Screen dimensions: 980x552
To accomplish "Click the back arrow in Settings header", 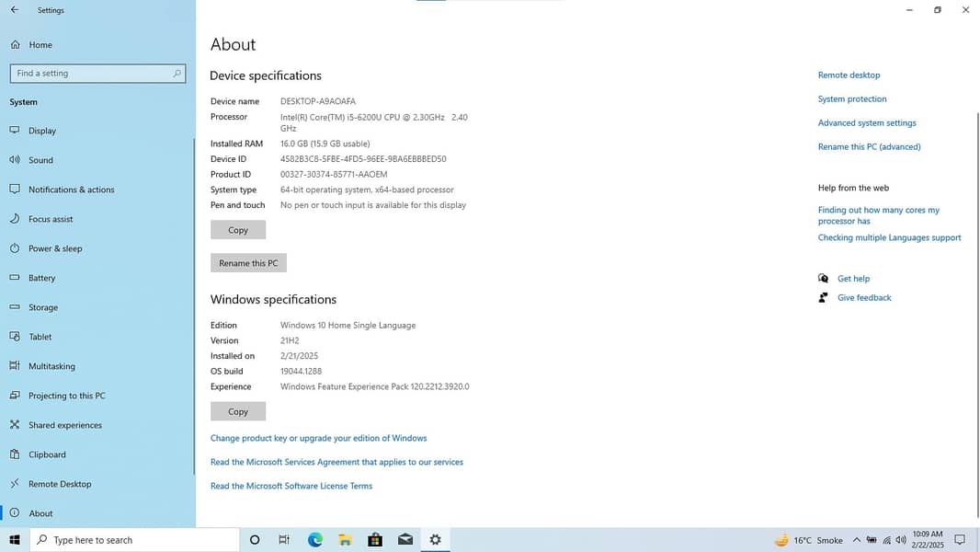I will pos(15,10).
